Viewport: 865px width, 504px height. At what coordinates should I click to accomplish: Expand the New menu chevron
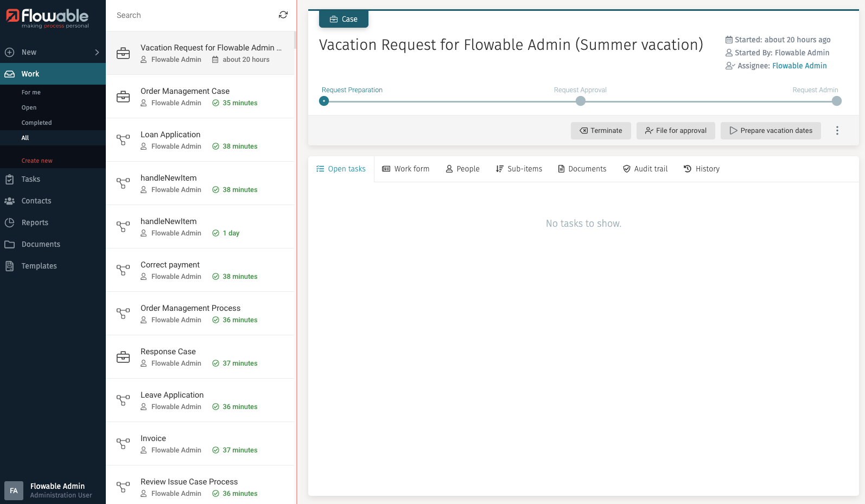97,53
